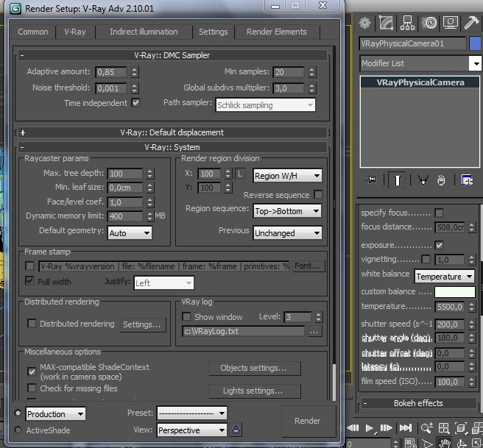Open the Create command panel tab
The height and width of the screenshot is (448, 483).
pos(365,23)
